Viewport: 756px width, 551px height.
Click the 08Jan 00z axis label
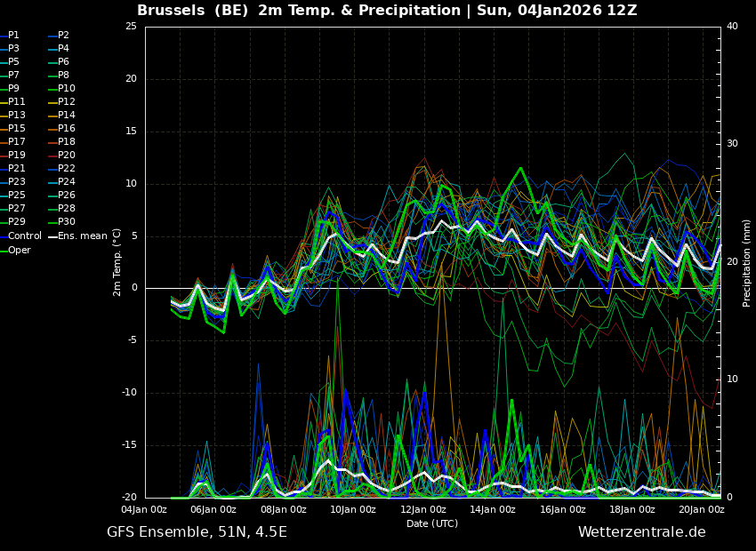(x=283, y=509)
